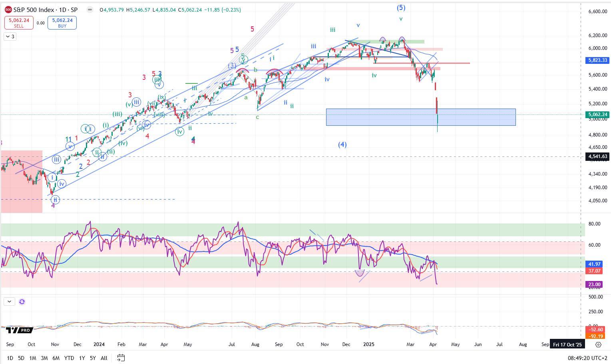Click the purple 4 label at October low
This screenshot has height=364, width=611.
[53, 206]
